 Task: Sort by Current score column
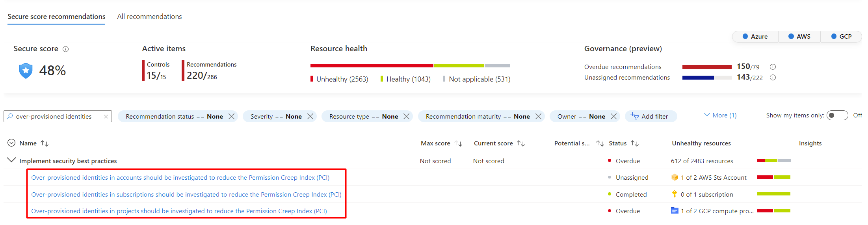click(x=521, y=143)
